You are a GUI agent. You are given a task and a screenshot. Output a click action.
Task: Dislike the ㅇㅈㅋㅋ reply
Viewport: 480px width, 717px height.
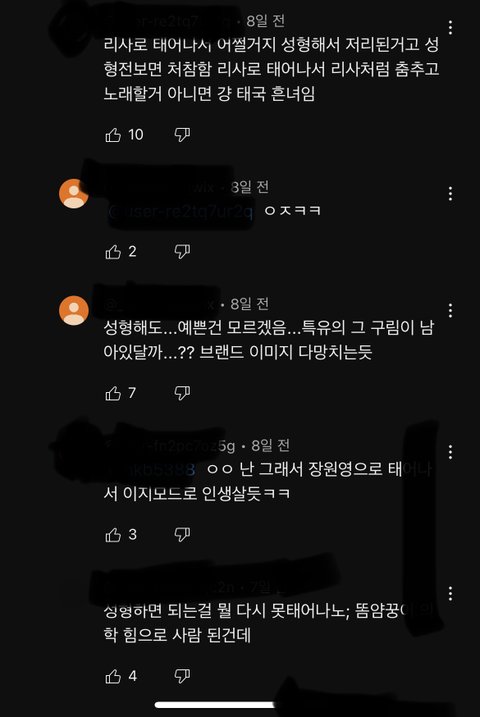pos(182,251)
